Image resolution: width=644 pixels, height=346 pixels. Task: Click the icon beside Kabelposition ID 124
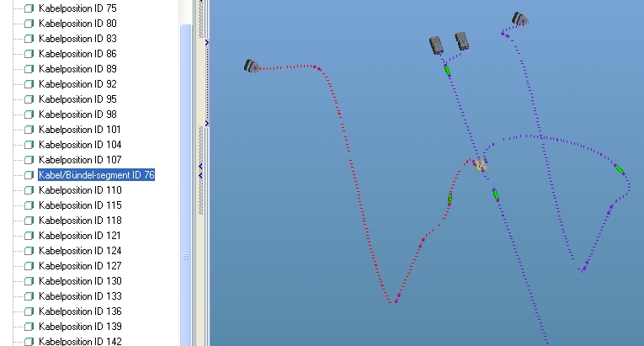(x=29, y=251)
